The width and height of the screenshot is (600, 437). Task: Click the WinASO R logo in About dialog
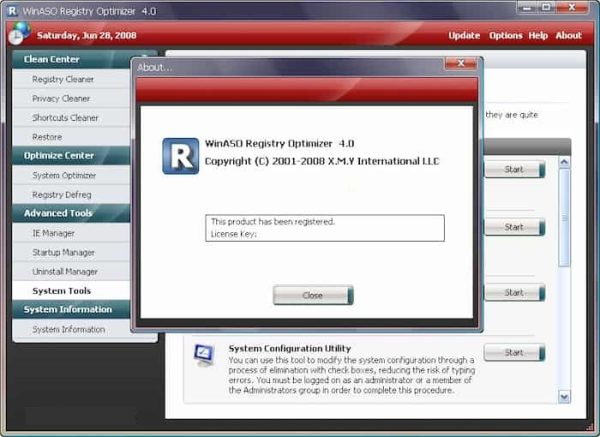180,158
